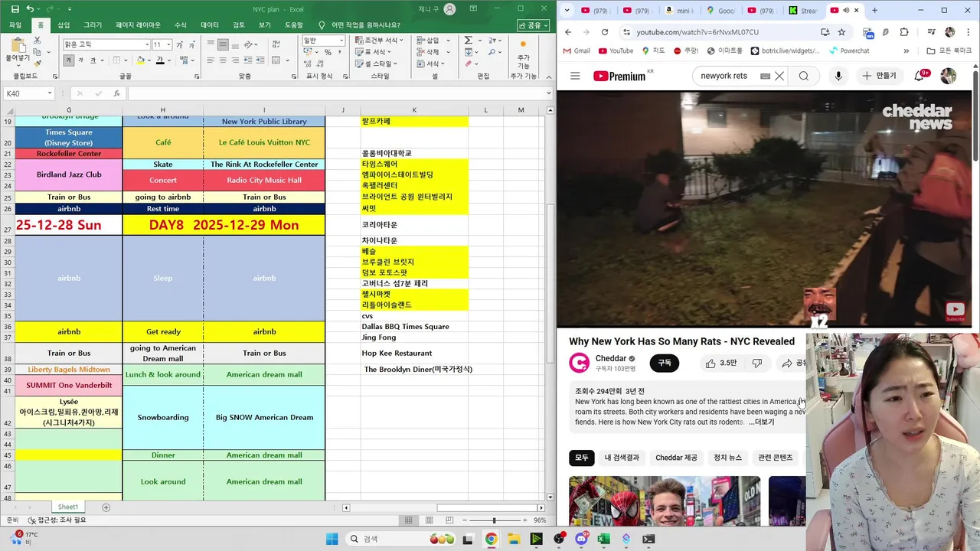Click the YouTube search magnifier button

click(803, 76)
